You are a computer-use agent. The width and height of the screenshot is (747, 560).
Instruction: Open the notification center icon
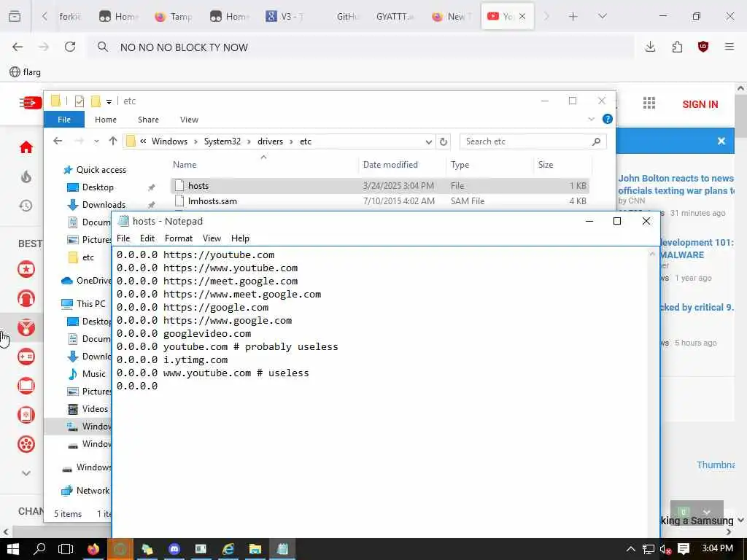684,550
